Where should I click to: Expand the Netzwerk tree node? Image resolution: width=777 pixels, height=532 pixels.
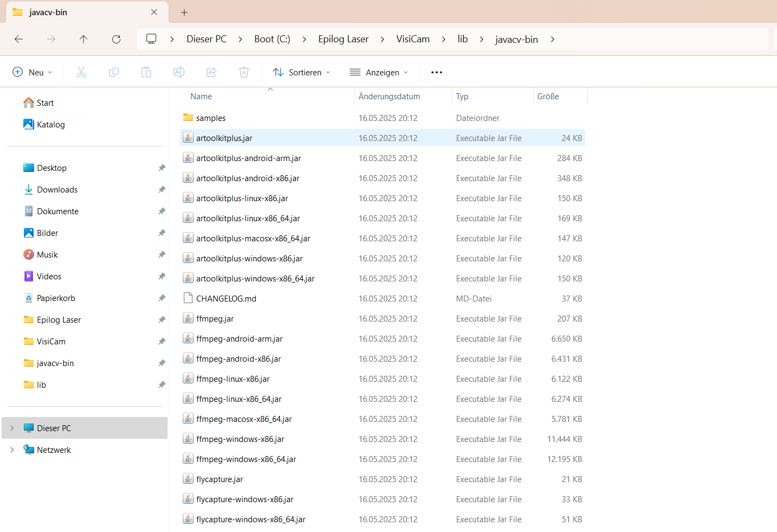point(12,450)
